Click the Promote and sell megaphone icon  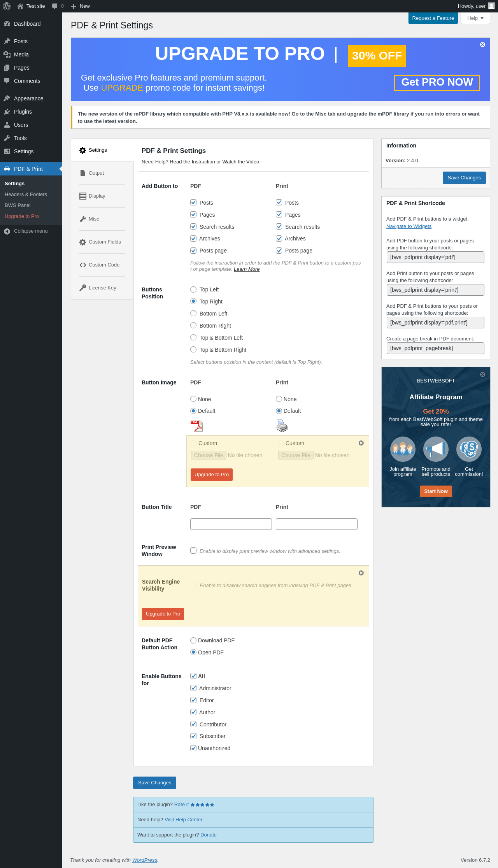(436, 449)
